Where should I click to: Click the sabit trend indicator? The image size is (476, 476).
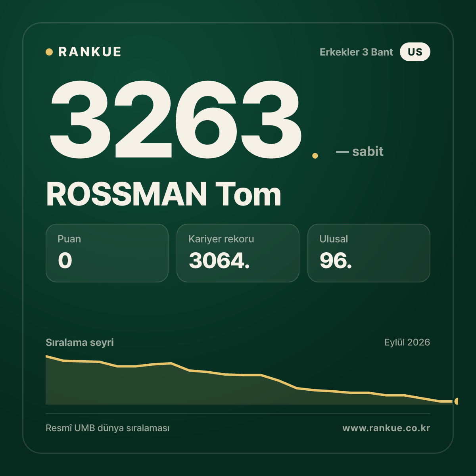click(x=360, y=152)
